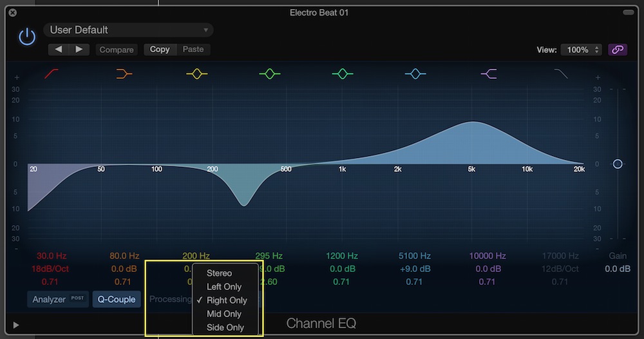644x339 pixels.
Task: Choose Left Only from Processing menu
Action: [225, 286]
